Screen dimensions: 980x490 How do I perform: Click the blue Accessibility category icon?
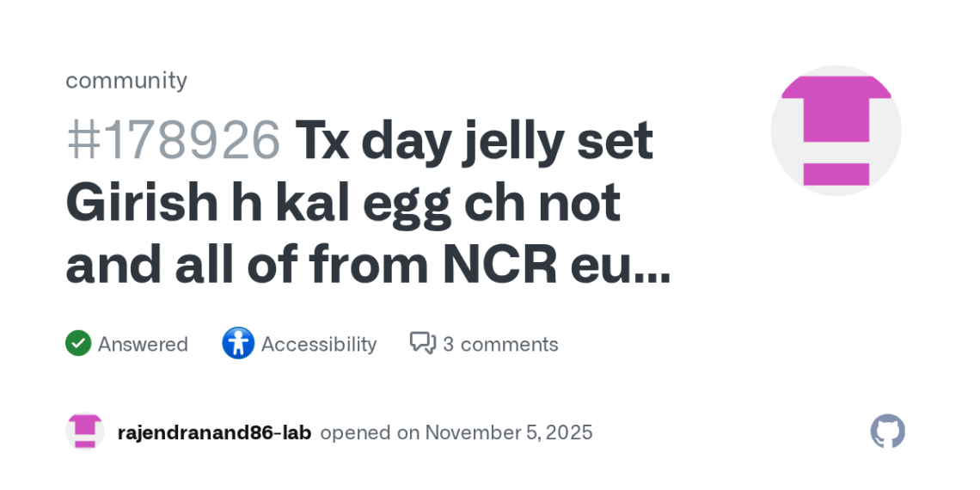click(238, 344)
